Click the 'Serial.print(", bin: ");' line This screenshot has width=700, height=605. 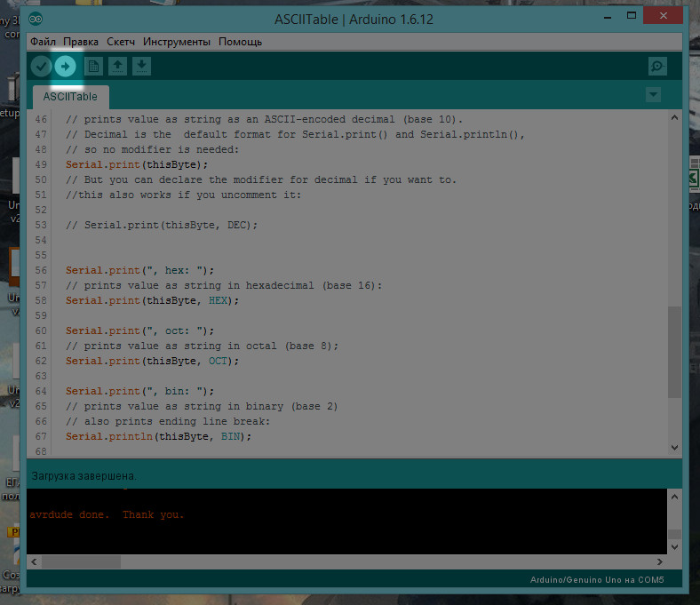(139, 391)
